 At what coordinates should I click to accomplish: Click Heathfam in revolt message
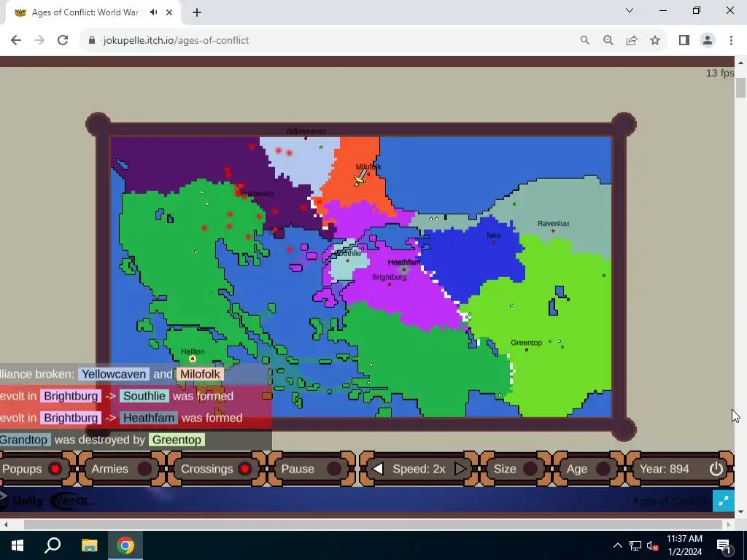[149, 418]
